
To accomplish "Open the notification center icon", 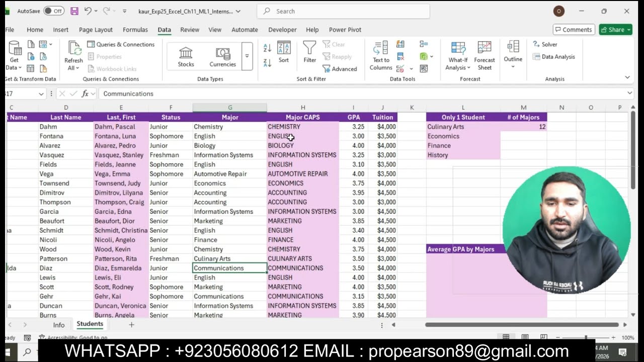I will point(622,352).
